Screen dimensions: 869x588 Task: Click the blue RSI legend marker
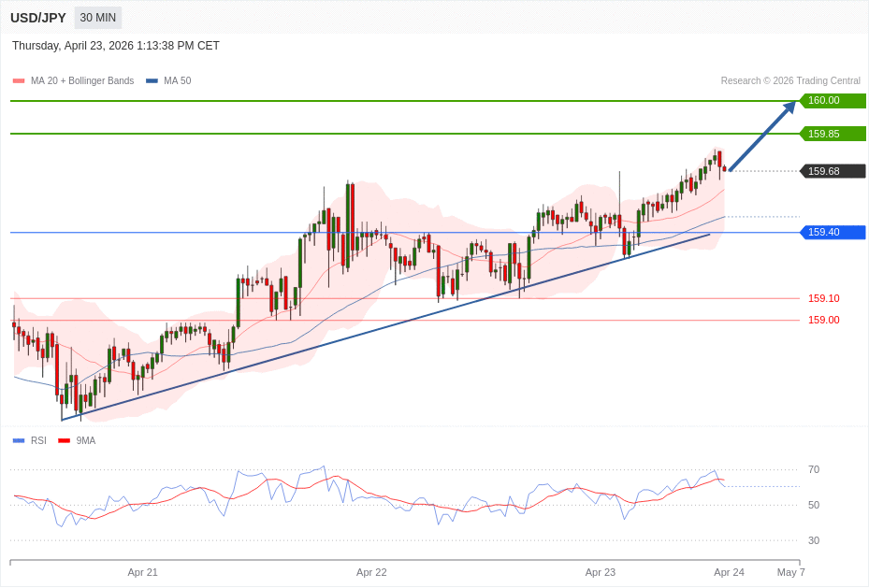point(19,440)
